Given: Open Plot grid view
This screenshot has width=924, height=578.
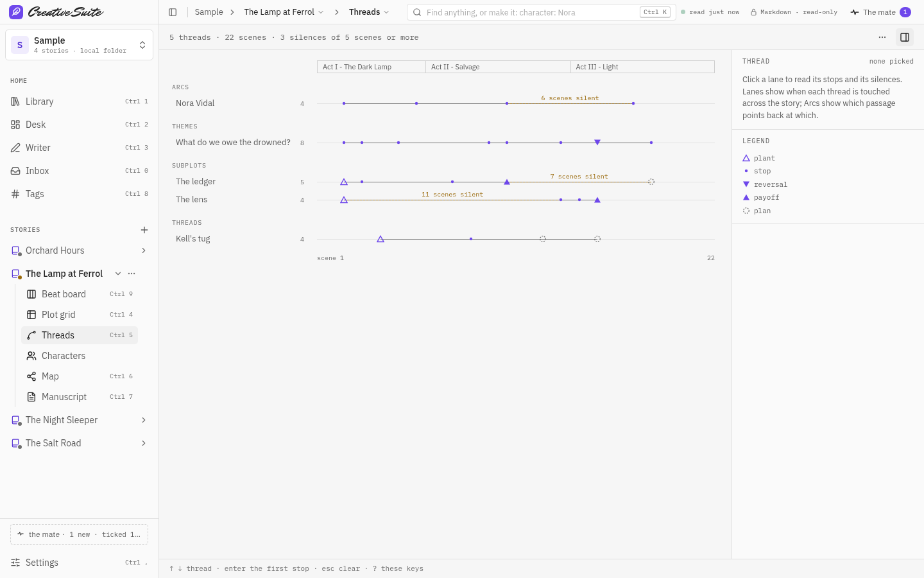Looking at the screenshot, I should click(80, 315).
